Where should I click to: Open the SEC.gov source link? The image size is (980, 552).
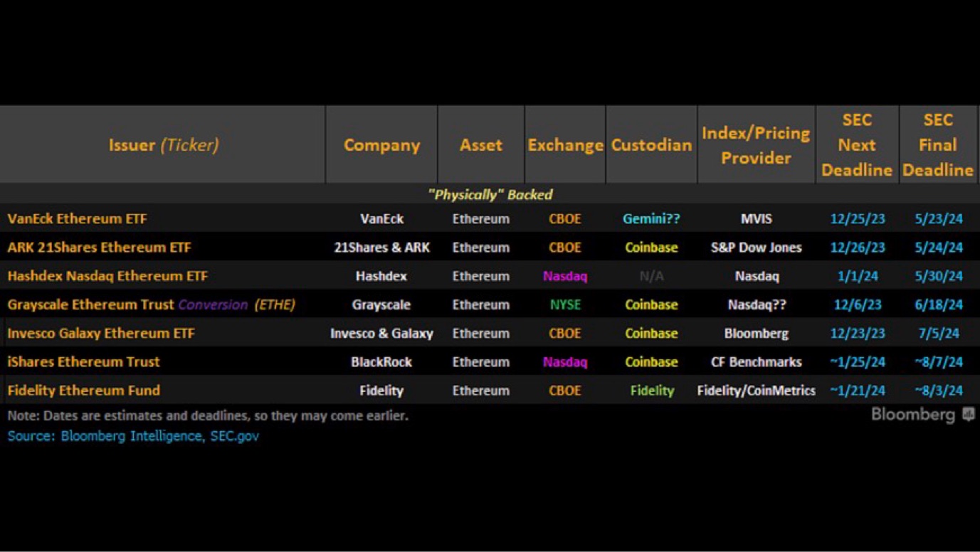click(234, 436)
